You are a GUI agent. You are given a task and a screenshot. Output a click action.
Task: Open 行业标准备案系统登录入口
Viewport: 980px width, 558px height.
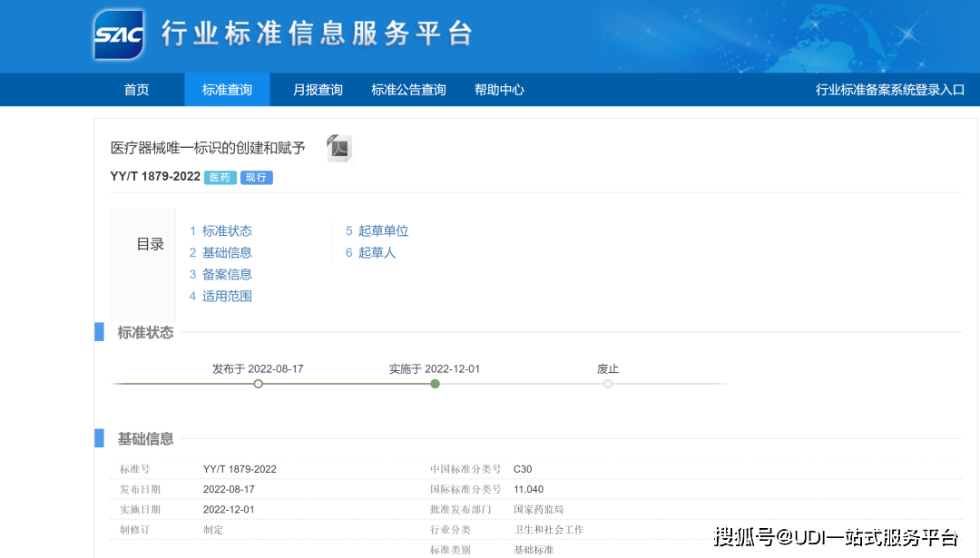(x=891, y=89)
